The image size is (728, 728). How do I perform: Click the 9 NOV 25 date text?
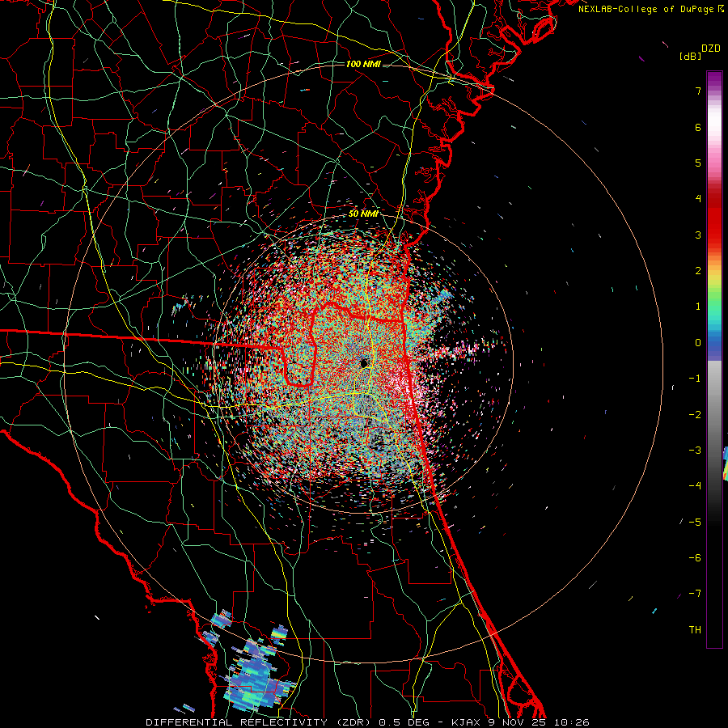tap(517, 722)
